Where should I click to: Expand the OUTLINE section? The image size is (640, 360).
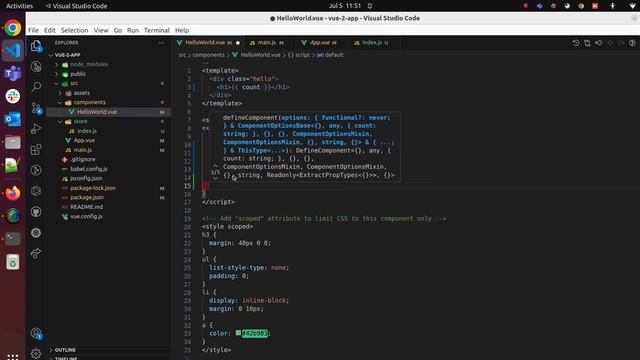coord(108,350)
